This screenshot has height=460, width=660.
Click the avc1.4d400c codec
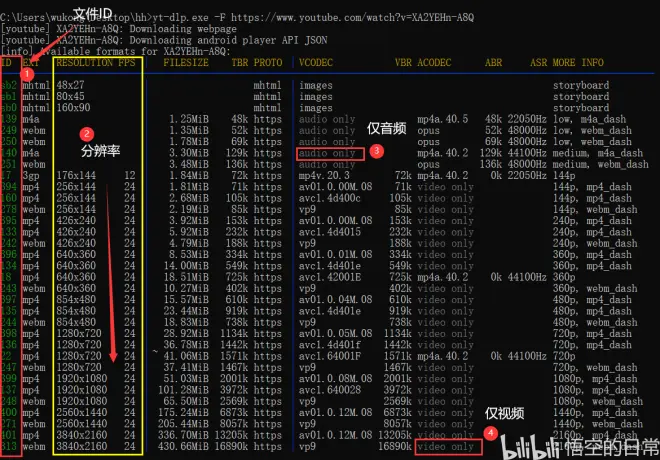(x=330, y=198)
